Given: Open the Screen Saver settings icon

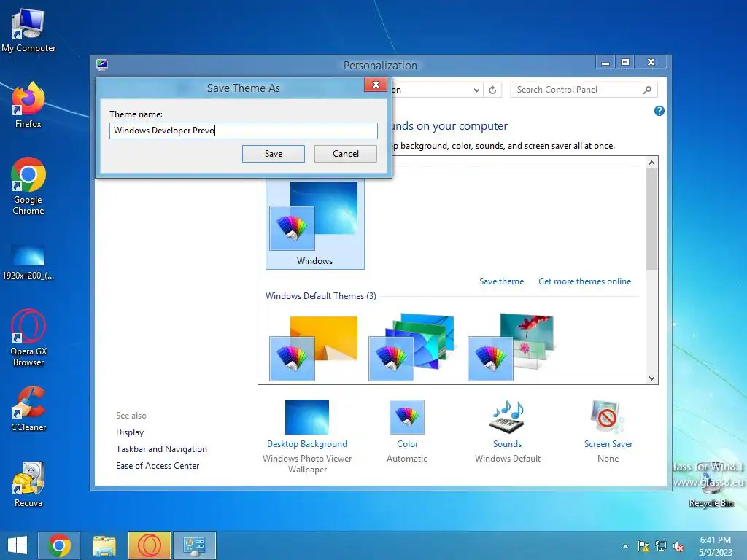Looking at the screenshot, I should pyautogui.click(x=608, y=416).
